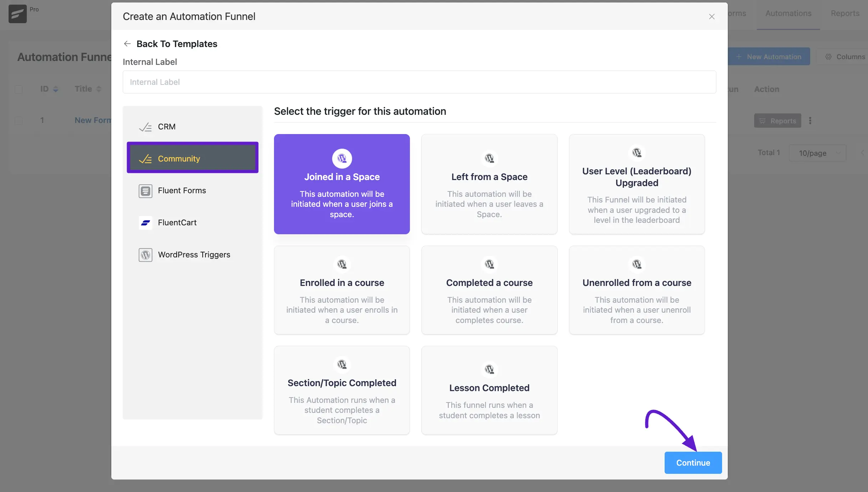This screenshot has width=868, height=492.
Task: Switch to the Reports tab
Action: tap(845, 14)
